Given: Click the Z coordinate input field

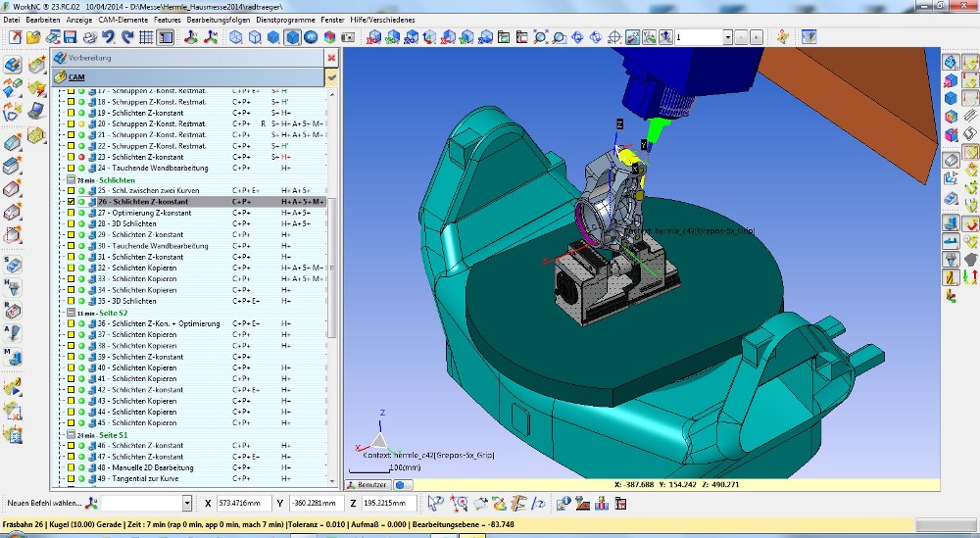Looking at the screenshot, I should tap(389, 503).
